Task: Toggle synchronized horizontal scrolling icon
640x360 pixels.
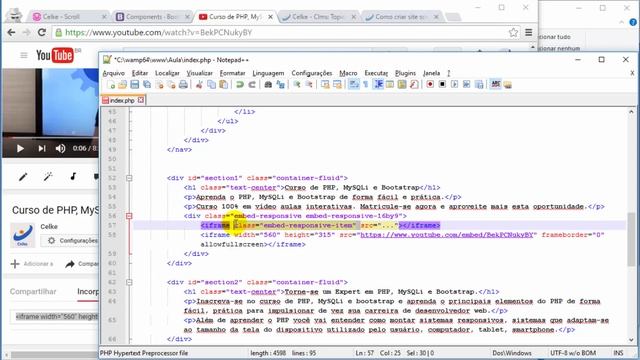Action: point(337,84)
